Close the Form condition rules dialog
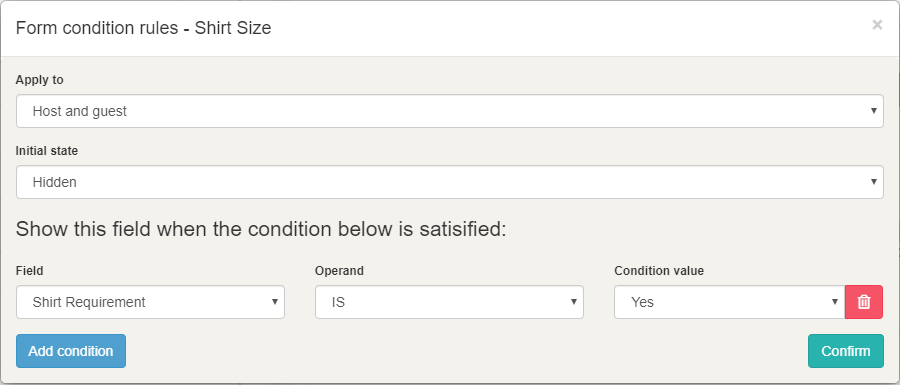Image resolution: width=900 pixels, height=385 pixels. coord(877,25)
